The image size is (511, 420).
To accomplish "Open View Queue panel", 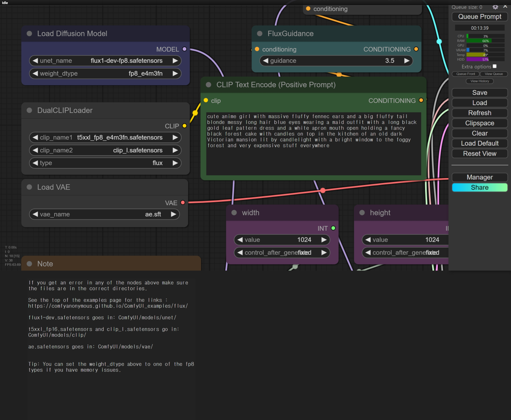I will click(x=494, y=74).
